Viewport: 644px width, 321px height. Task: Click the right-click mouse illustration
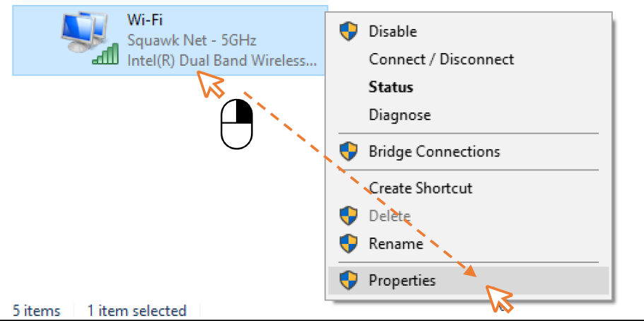[237, 124]
